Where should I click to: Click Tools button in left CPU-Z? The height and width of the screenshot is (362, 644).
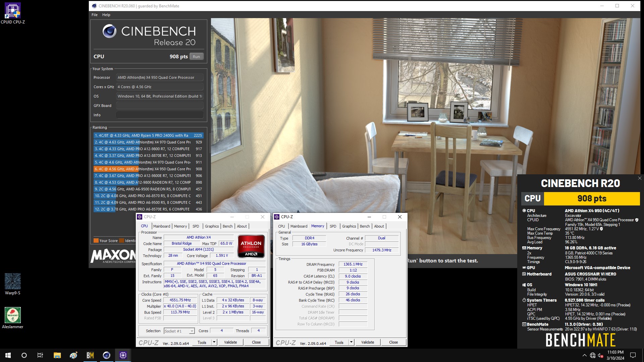point(202,342)
